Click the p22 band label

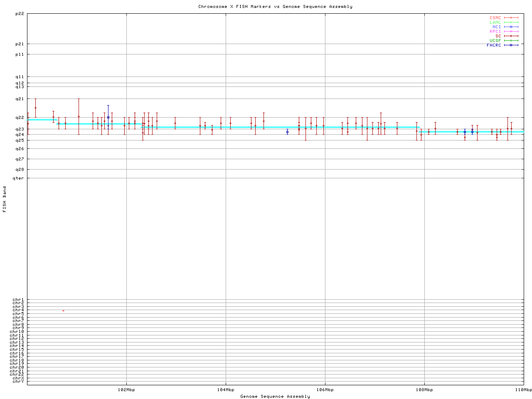20,14
